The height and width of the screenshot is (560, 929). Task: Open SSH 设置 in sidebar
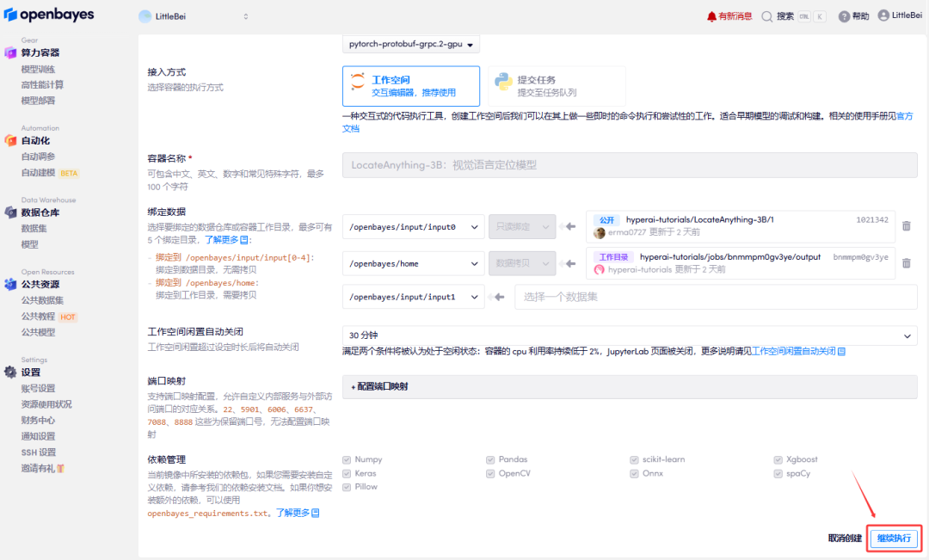click(39, 452)
